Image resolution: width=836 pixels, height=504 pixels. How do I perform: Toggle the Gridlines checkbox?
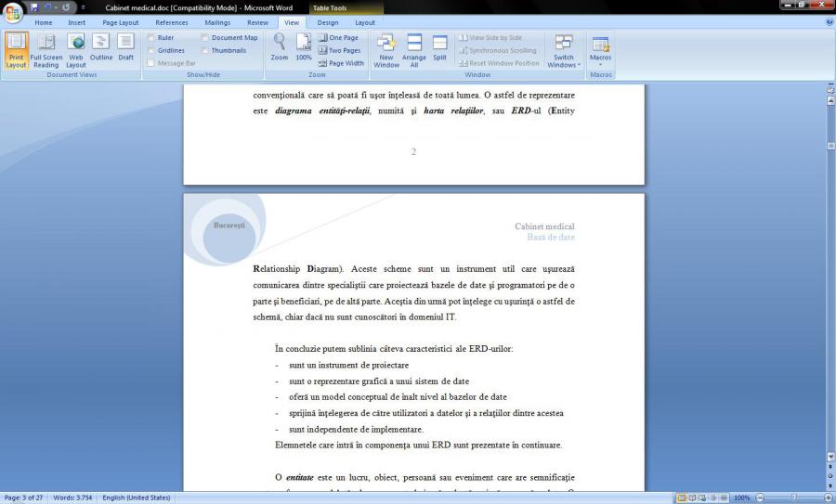pyautogui.click(x=151, y=50)
